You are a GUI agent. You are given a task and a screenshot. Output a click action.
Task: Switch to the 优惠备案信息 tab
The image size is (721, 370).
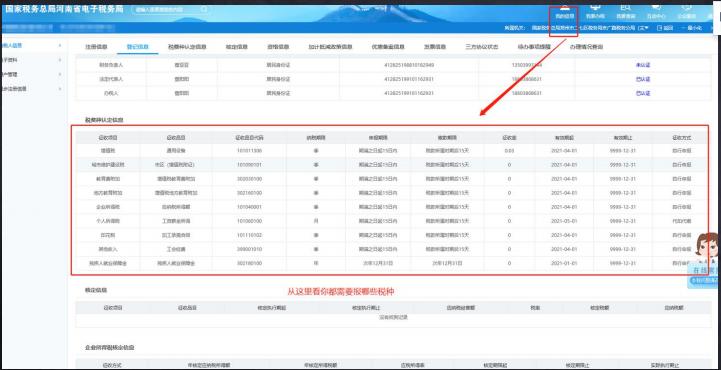pyautogui.click(x=388, y=47)
